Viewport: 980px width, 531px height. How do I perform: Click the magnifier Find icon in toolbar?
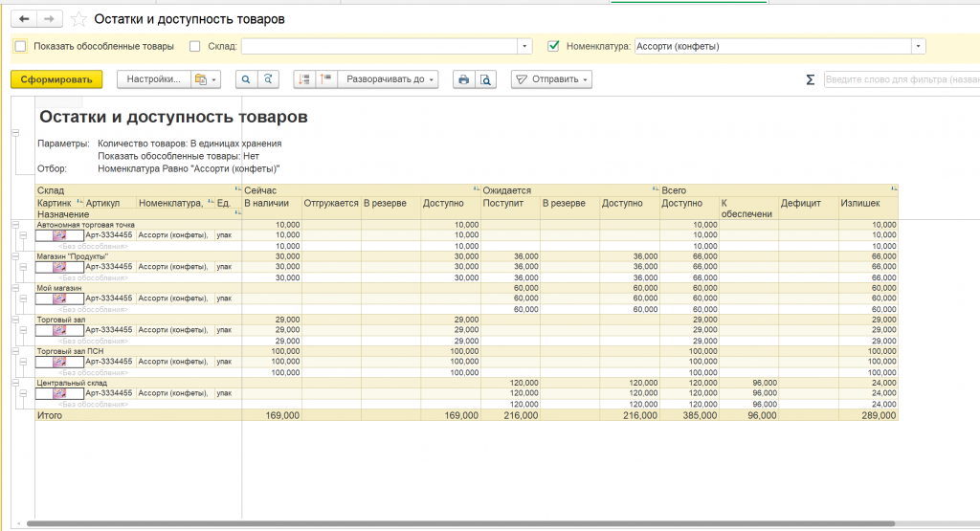[247, 79]
